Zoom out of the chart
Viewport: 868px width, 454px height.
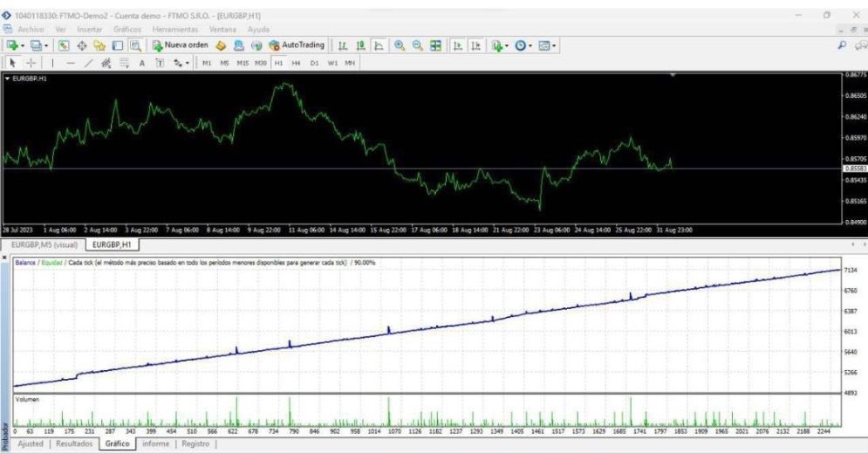(x=416, y=45)
